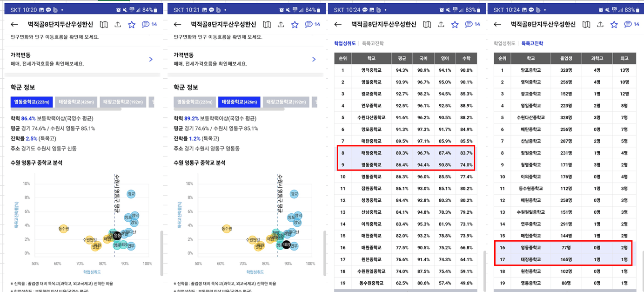Click the 165명 graduates cell for 태장중학교
644x292 pixels.
tap(567, 259)
